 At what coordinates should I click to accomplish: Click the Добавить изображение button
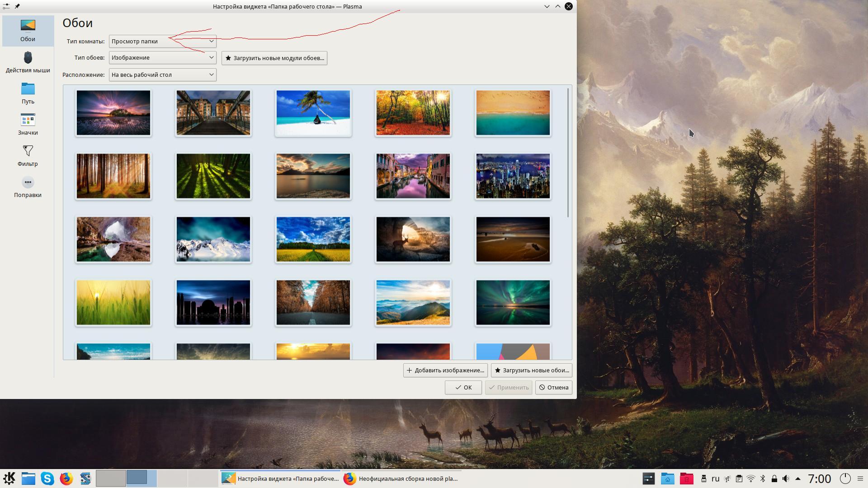pos(445,370)
